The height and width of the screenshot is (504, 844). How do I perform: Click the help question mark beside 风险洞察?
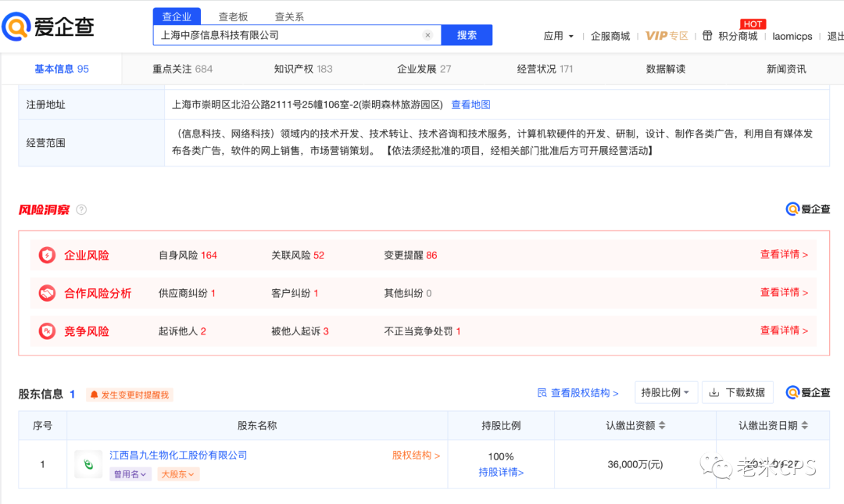81,209
